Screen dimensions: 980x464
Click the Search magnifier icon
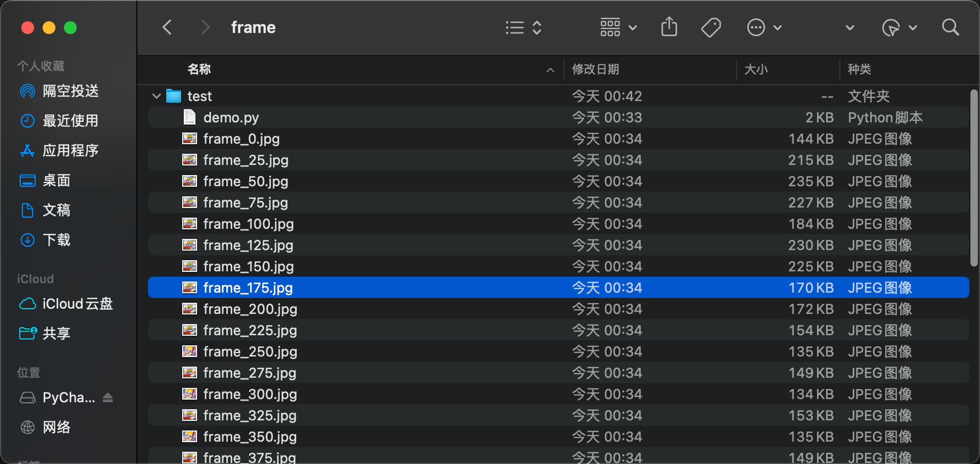951,27
